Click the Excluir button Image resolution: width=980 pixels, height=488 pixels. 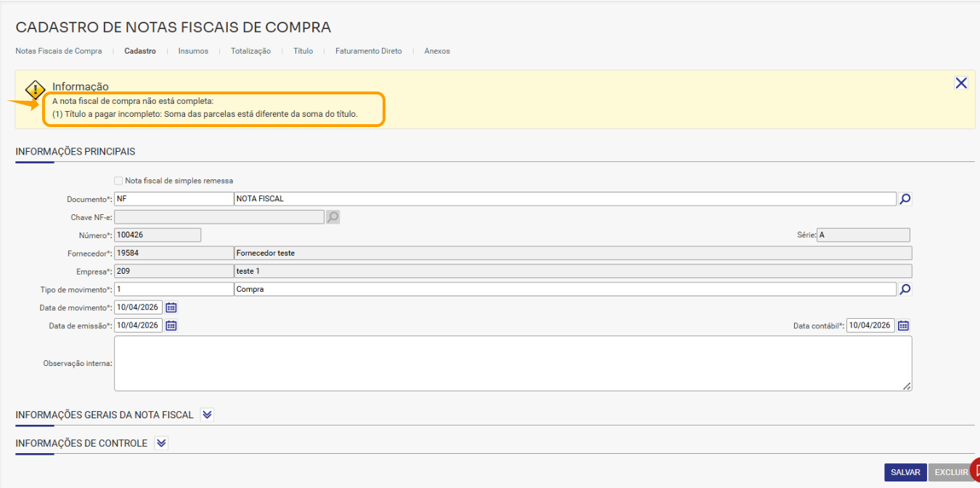tap(949, 472)
